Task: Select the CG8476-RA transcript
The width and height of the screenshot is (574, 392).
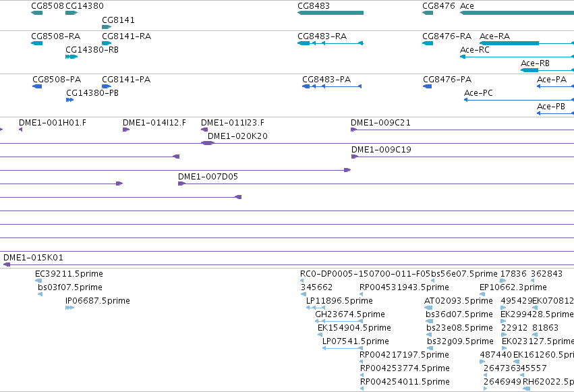Action: (428, 43)
